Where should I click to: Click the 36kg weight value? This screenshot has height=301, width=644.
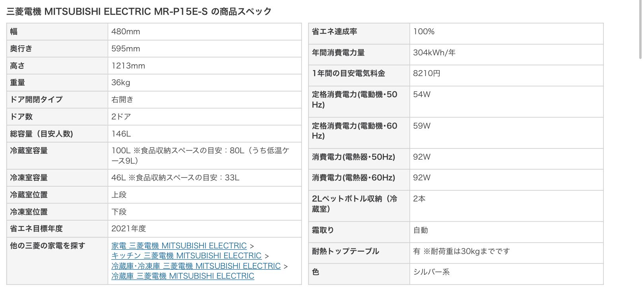[x=121, y=82]
